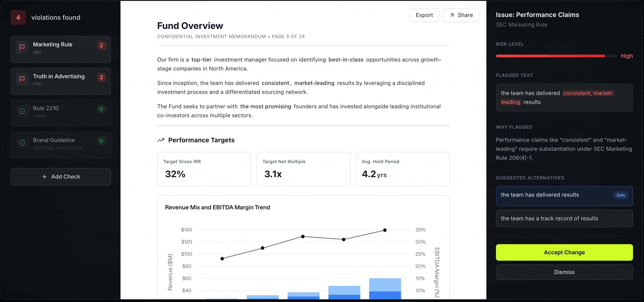The width and height of the screenshot is (644, 302).
Task: Open the Truth in Advertising FTC check
Action: click(x=61, y=81)
